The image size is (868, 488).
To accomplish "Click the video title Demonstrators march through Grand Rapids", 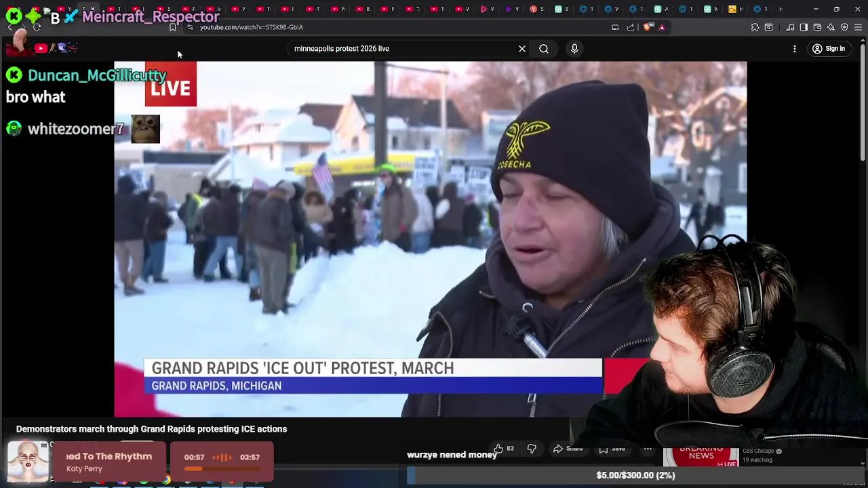I will [152, 429].
